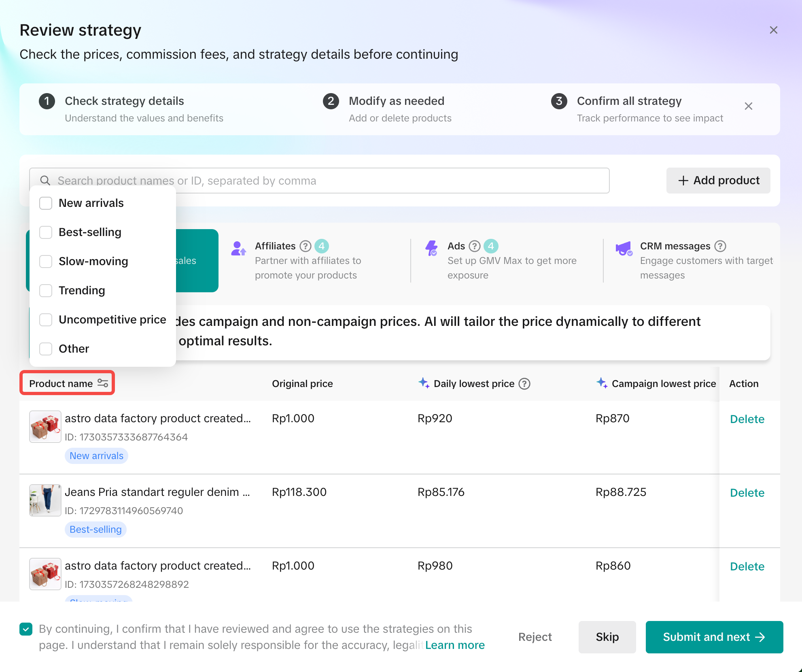The width and height of the screenshot is (802, 672).
Task: Click the Ads lightning bolt icon
Action: (x=431, y=248)
